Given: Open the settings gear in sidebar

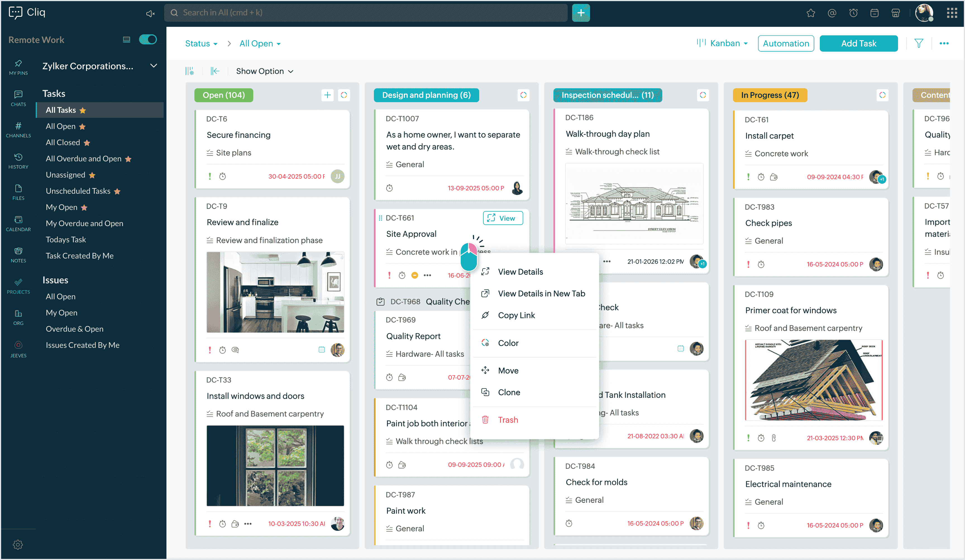Looking at the screenshot, I should pyautogui.click(x=18, y=544).
